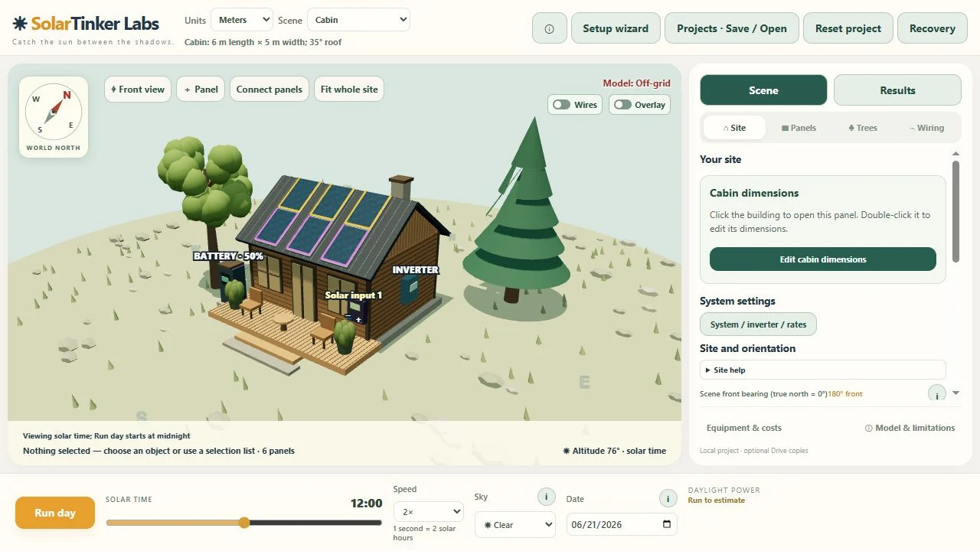Open the Date info icon
The image size is (980, 551).
point(668,498)
